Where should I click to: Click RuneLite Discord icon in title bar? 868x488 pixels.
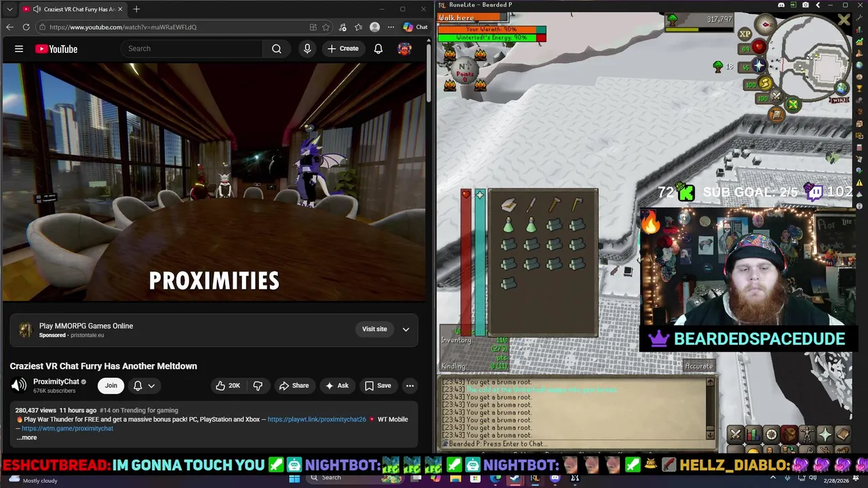point(781,5)
